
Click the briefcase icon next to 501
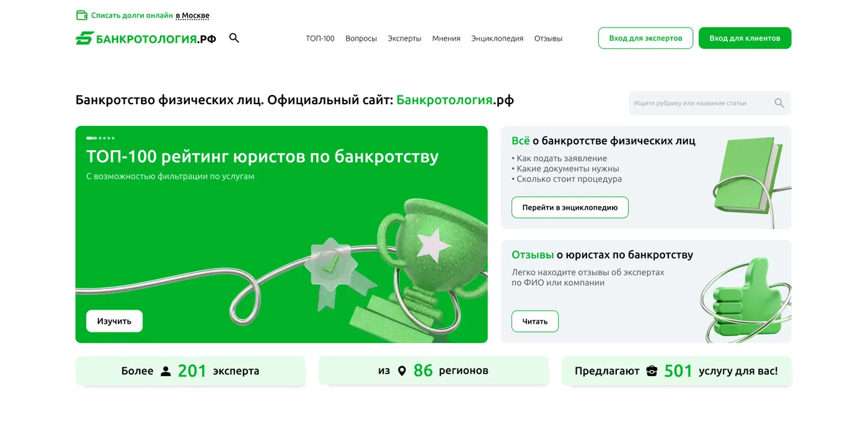click(652, 371)
